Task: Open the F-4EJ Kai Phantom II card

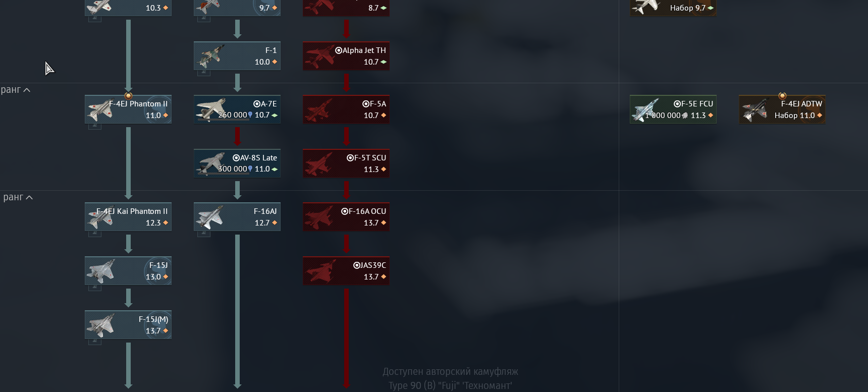Action: click(128, 217)
